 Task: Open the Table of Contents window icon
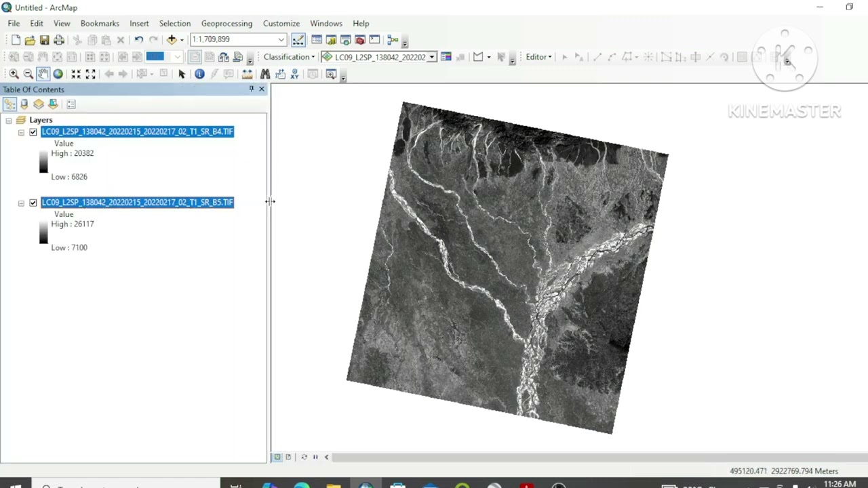click(x=317, y=40)
